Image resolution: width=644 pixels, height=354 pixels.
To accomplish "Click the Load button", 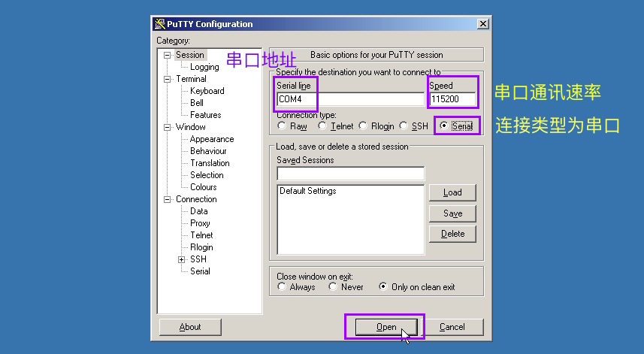I will pyautogui.click(x=452, y=192).
